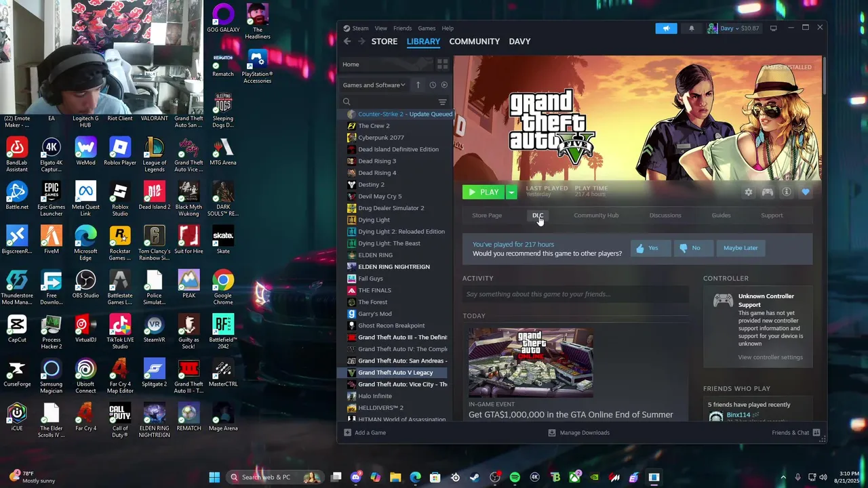The height and width of the screenshot is (488, 868).
Task: Click the activity say-something text field
Action: pyautogui.click(x=576, y=294)
